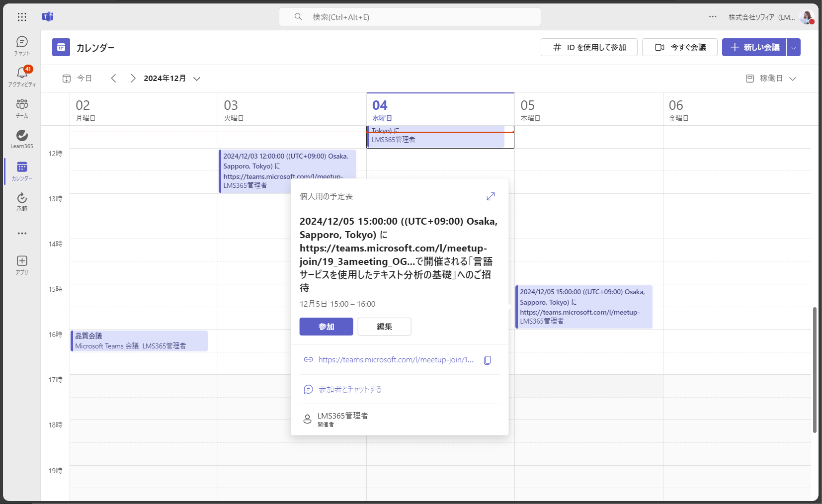The width and height of the screenshot is (822, 504).
Task: Expand meeting details with the popout arrow icon
Action: [491, 196]
